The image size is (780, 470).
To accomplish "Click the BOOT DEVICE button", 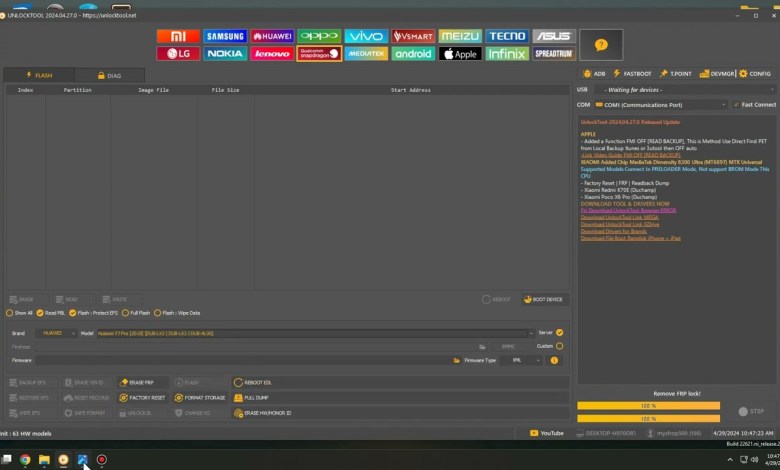I will [543, 299].
